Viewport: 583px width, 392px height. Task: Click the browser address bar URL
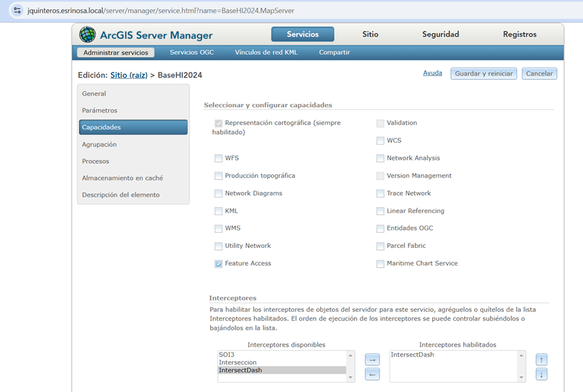tap(161, 11)
